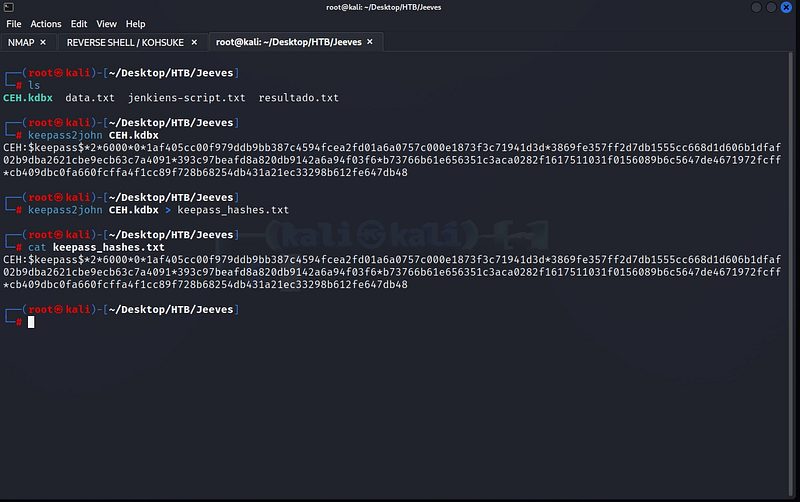
Task: Click the terminal icon in title bar
Action: coord(9,7)
